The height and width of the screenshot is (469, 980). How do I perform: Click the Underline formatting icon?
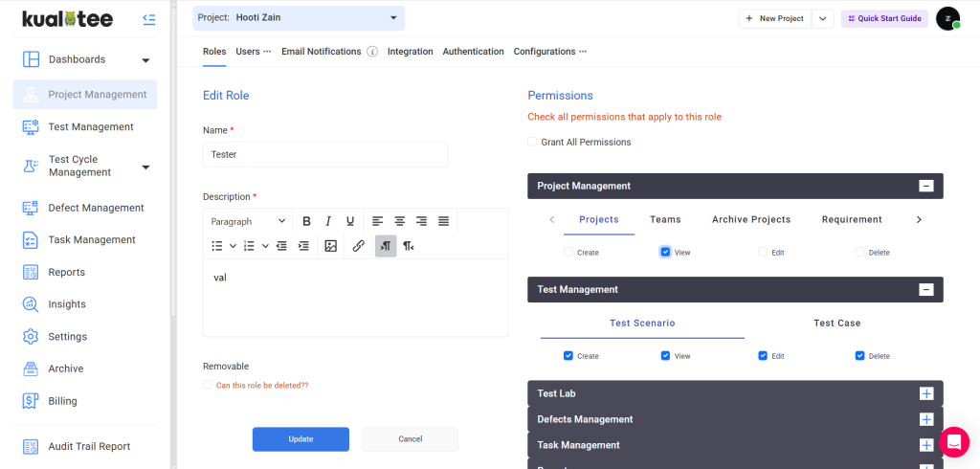350,221
